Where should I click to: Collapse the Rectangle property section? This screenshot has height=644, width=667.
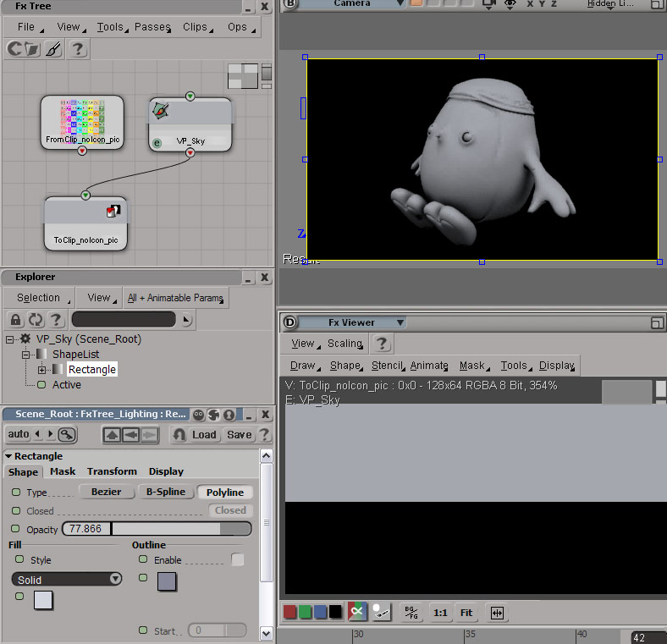tap(8, 456)
